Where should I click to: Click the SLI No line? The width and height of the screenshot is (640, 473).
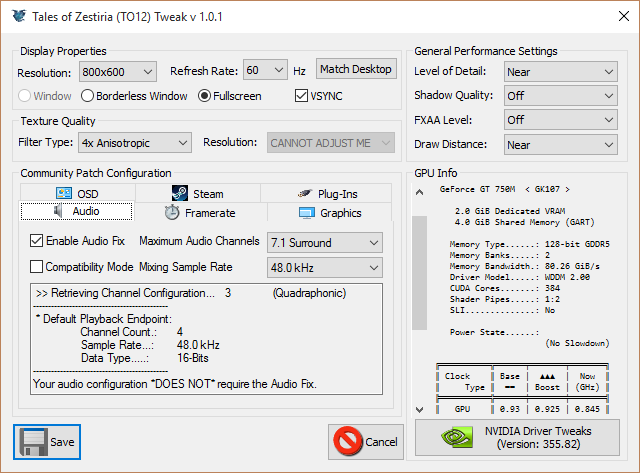coord(502,310)
